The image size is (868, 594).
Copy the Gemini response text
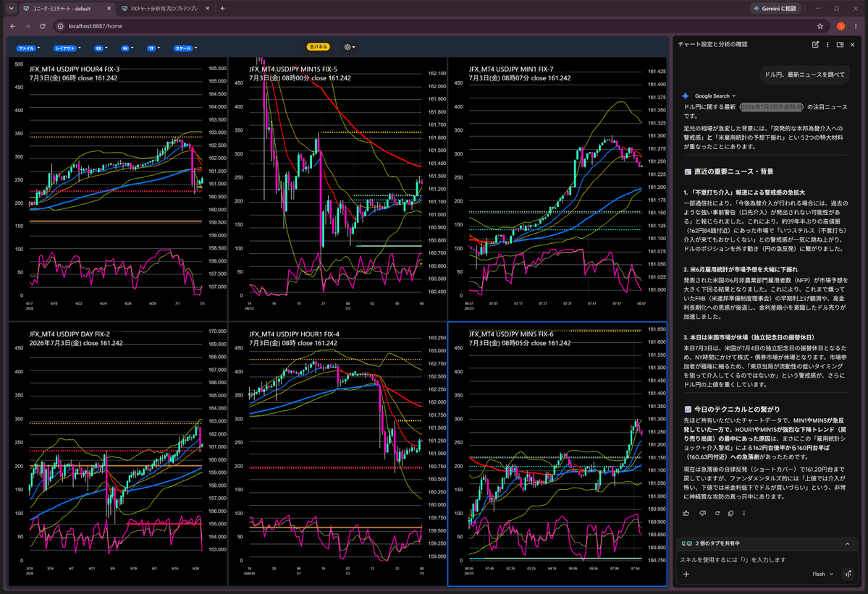pyautogui.click(x=730, y=513)
